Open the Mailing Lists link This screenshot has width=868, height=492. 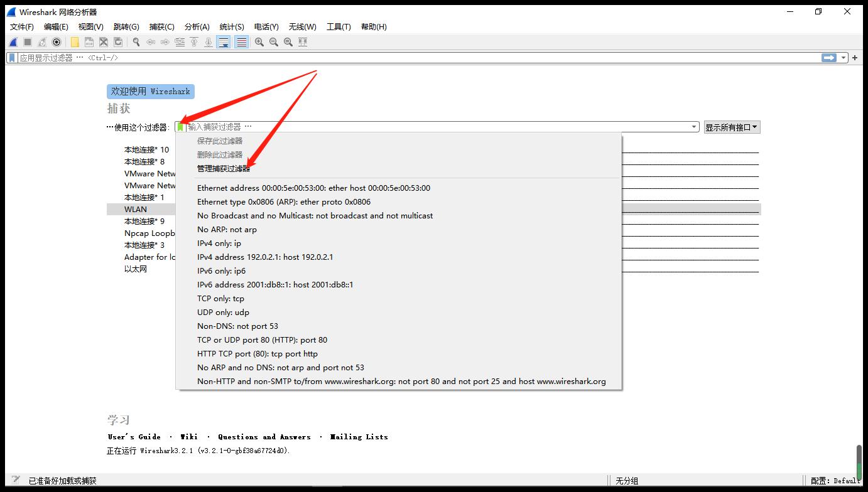tap(359, 437)
